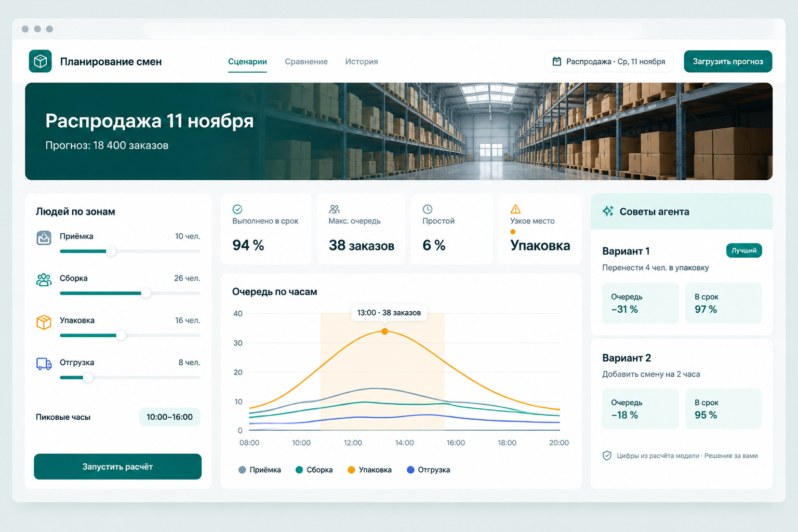Click the Прогноз: 18 400 заказов text
Viewport: 798px width, 532px height.
pyautogui.click(x=107, y=145)
